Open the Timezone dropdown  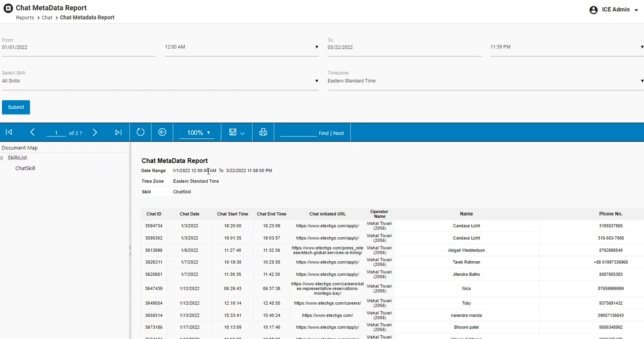click(485, 81)
